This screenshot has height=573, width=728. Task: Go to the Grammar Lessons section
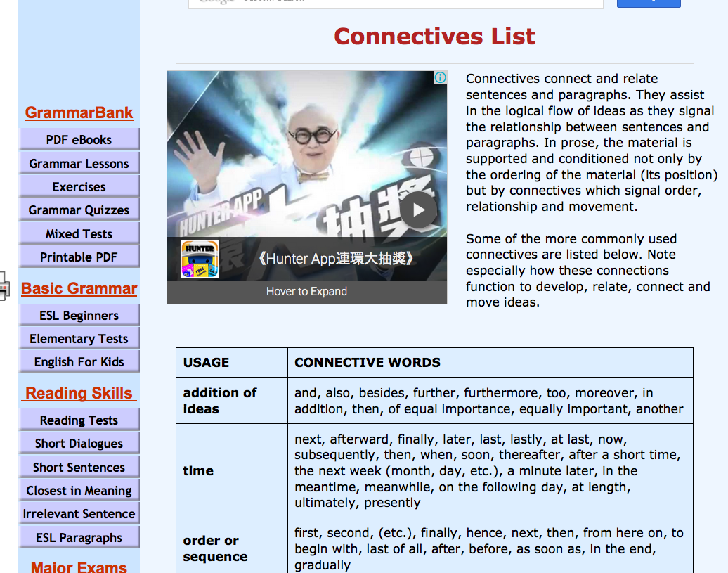click(79, 164)
